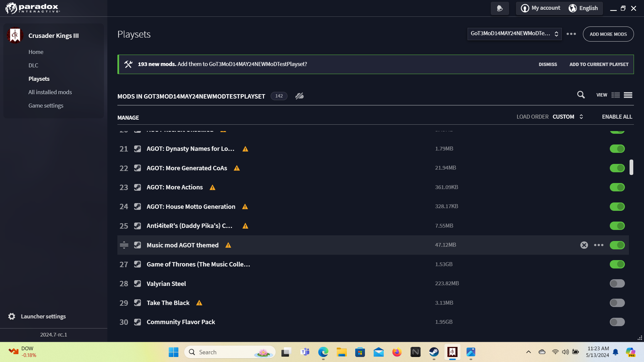The width and height of the screenshot is (644, 362).
Task: Click the Windows Start button
Action: point(173,352)
